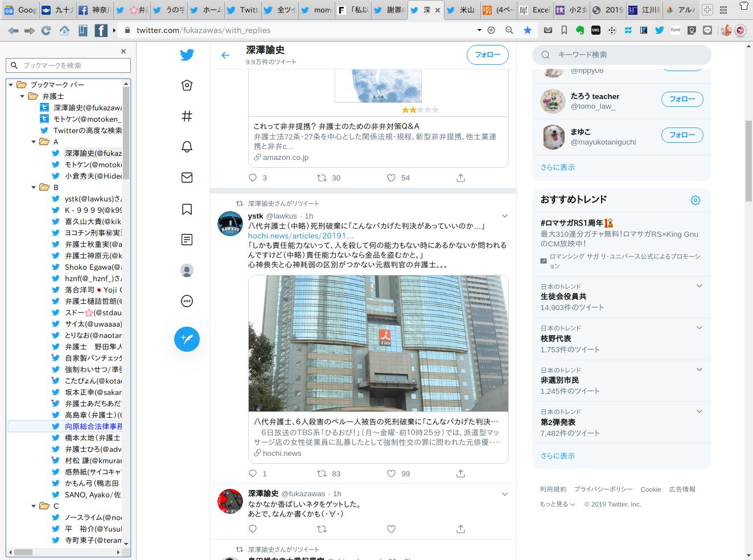
Task: Collapse the 弁護士 folder in bookmarks
Action: pyautogui.click(x=22, y=96)
